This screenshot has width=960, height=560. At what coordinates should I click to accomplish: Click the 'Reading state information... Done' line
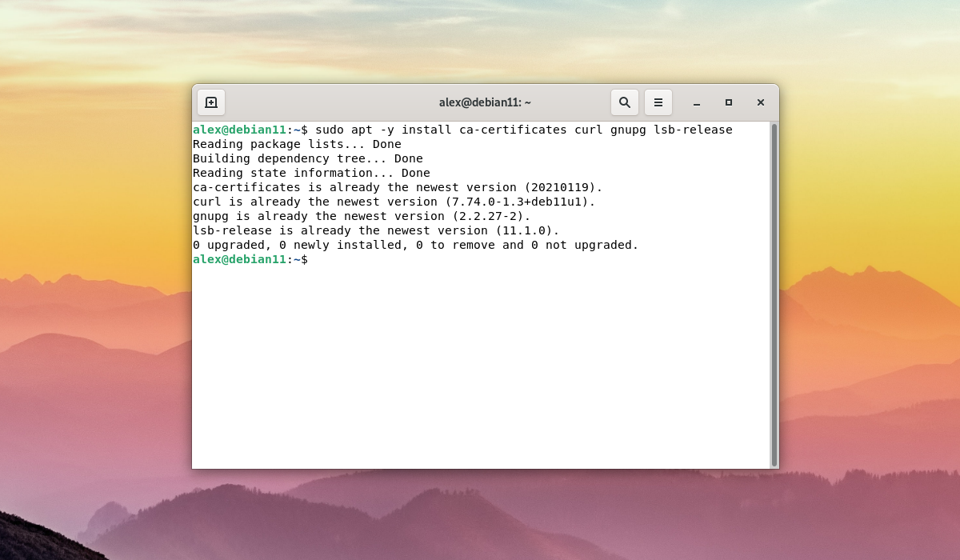pyautogui.click(x=311, y=173)
